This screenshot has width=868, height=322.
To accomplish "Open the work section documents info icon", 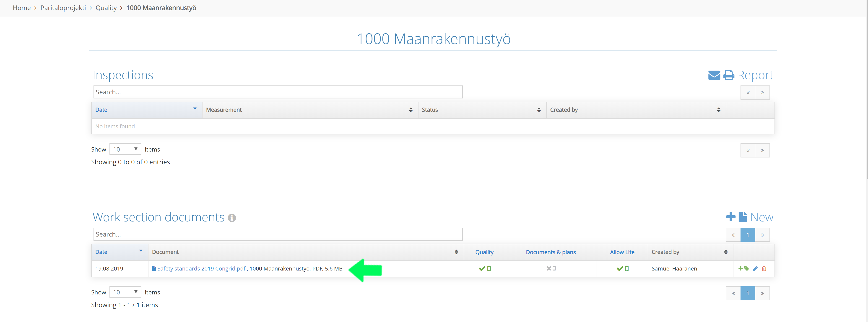I will [232, 218].
